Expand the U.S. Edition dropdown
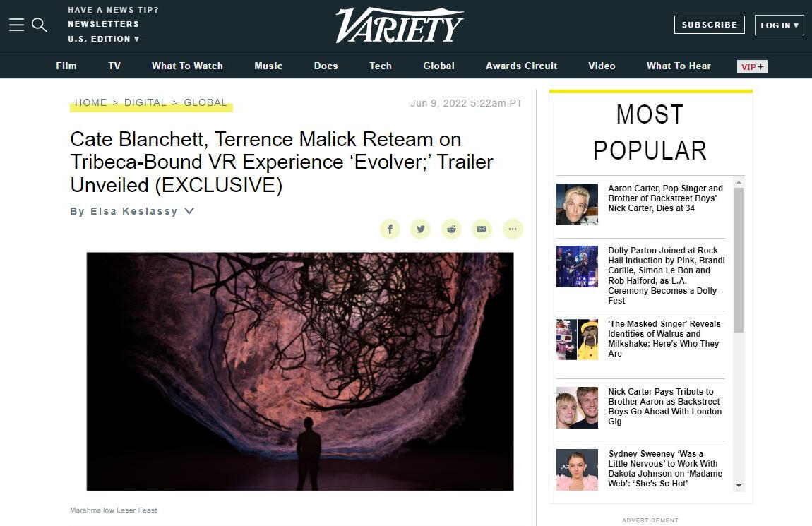Image resolution: width=812 pixels, height=526 pixels. tap(104, 39)
